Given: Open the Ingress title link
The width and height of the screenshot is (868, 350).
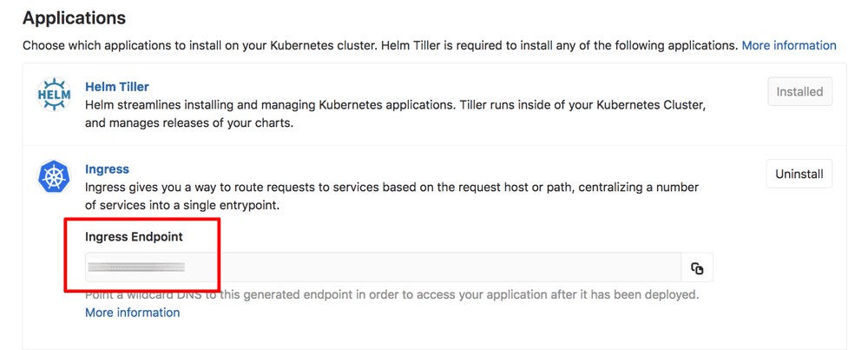Looking at the screenshot, I should (x=107, y=169).
